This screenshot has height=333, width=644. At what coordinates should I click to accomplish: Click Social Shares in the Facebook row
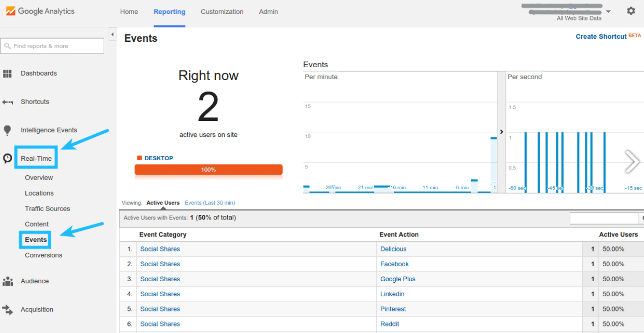[160, 264]
